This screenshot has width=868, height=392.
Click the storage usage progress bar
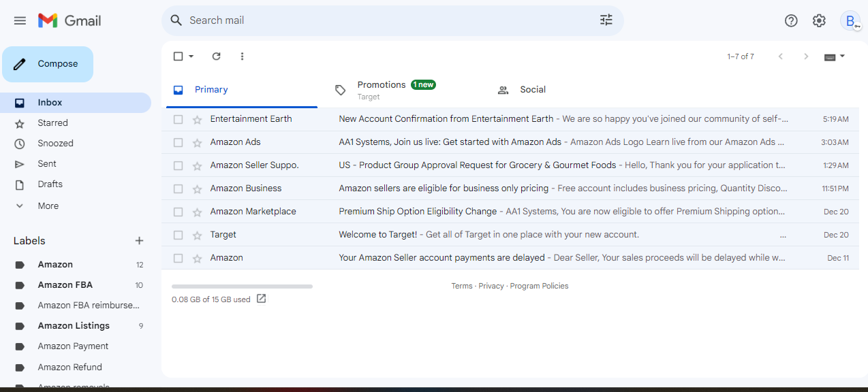pyautogui.click(x=242, y=287)
